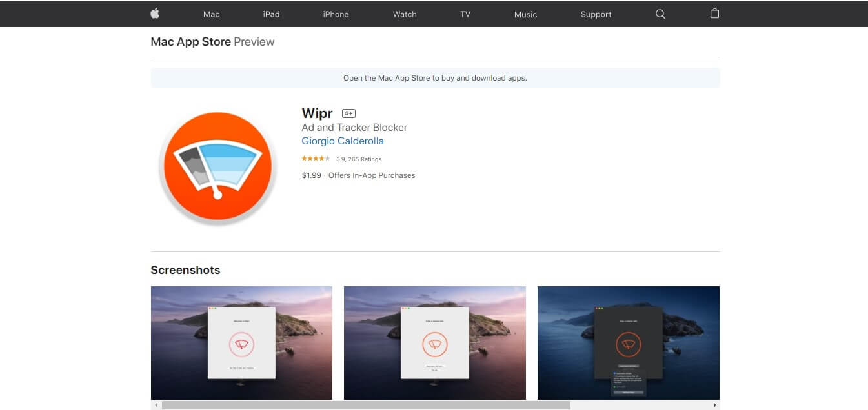The height and width of the screenshot is (410, 868).
Task: Click the left scroll arrow under screenshots
Action: [156, 405]
